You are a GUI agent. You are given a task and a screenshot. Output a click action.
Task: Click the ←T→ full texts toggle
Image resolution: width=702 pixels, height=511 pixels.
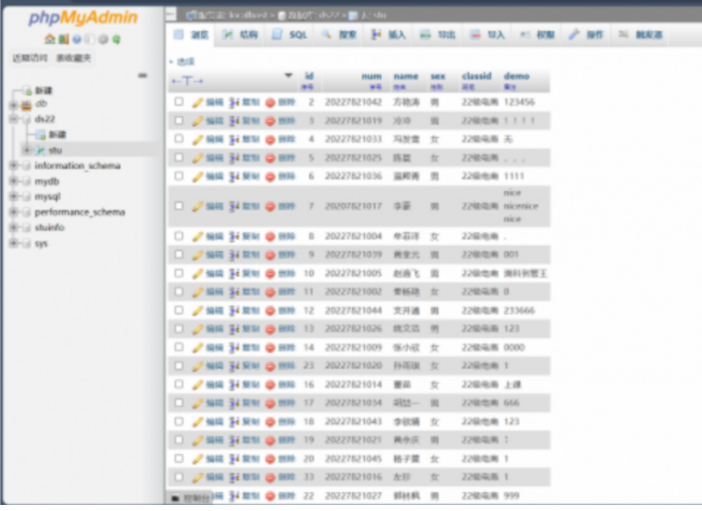point(188,81)
